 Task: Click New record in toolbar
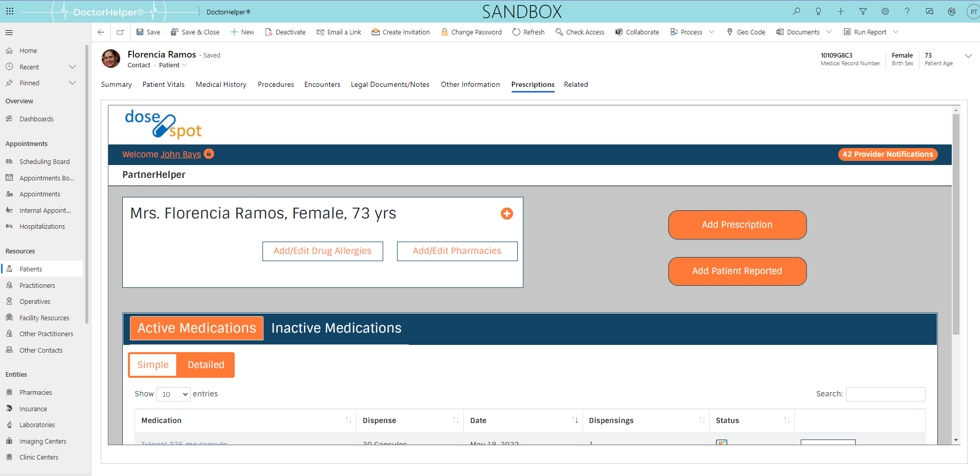[242, 32]
